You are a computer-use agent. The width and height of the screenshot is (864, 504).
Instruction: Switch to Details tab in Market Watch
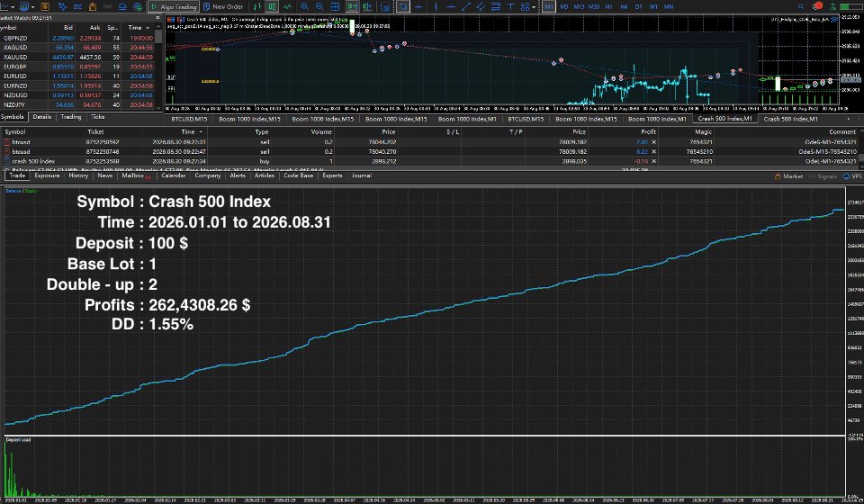pyautogui.click(x=42, y=117)
